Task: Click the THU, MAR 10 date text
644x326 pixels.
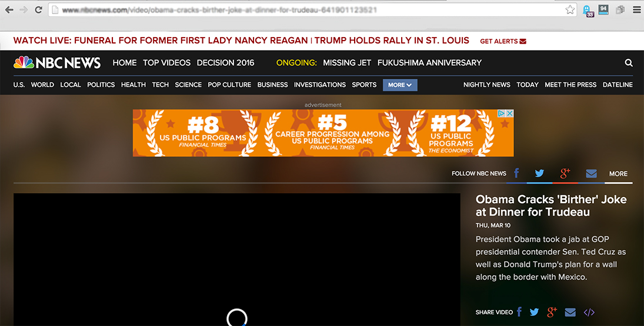Action: point(493,225)
